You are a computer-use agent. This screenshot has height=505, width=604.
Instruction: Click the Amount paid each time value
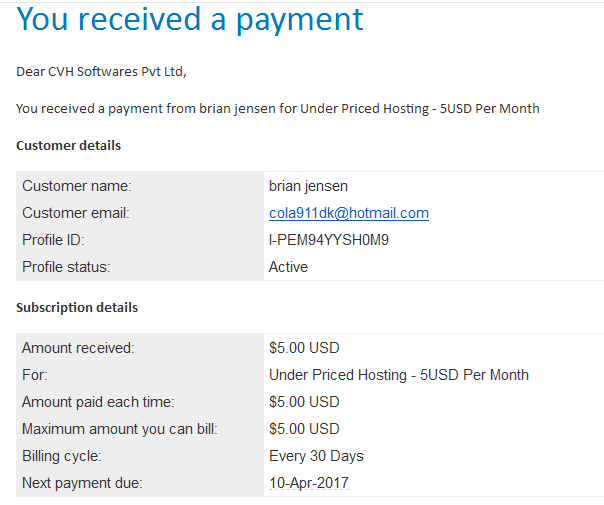[304, 402]
